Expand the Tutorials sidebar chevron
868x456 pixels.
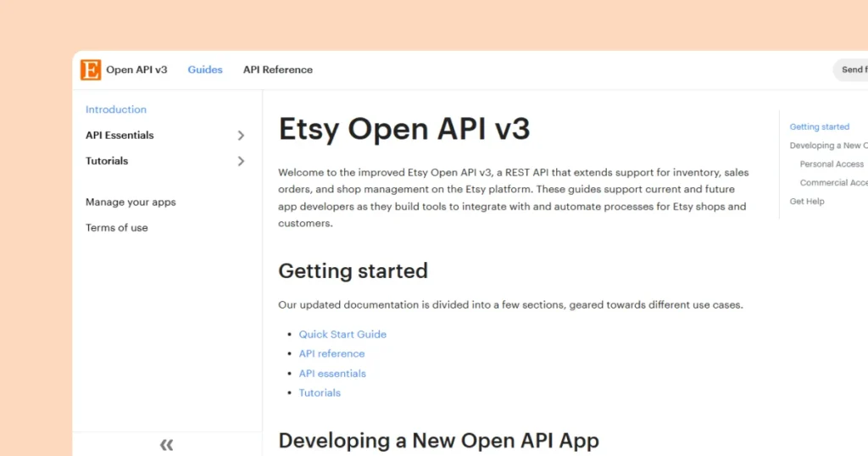241,161
